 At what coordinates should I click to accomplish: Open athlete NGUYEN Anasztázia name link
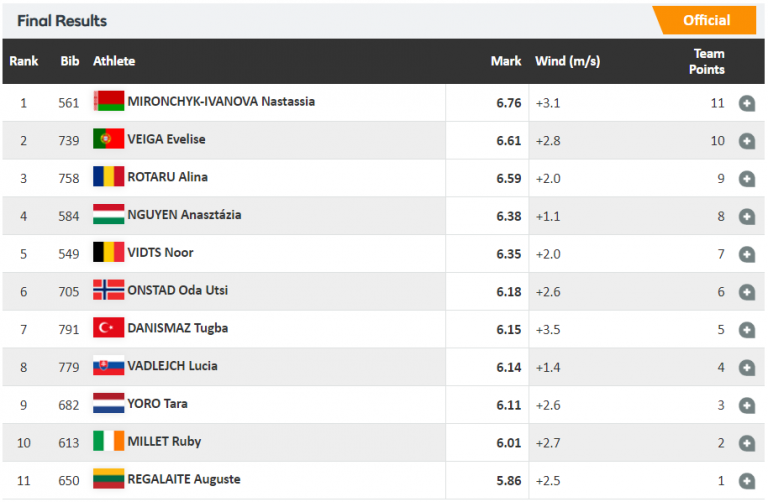[x=184, y=215]
